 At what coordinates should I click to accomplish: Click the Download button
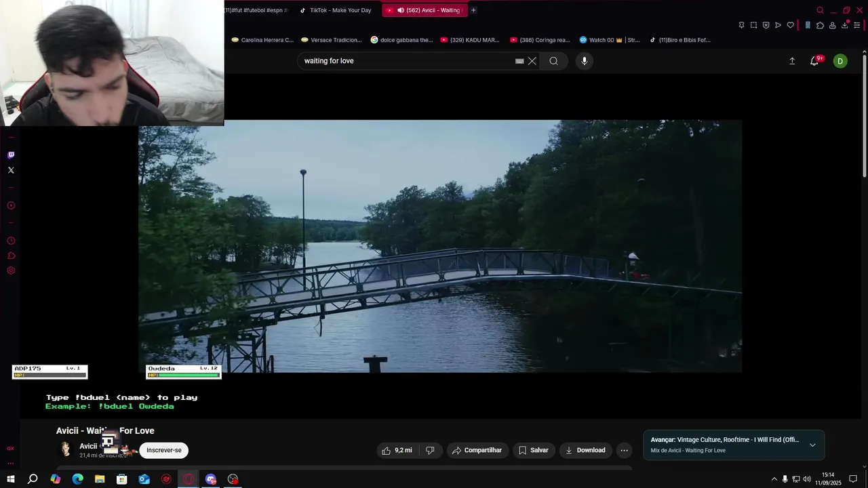tap(586, 450)
